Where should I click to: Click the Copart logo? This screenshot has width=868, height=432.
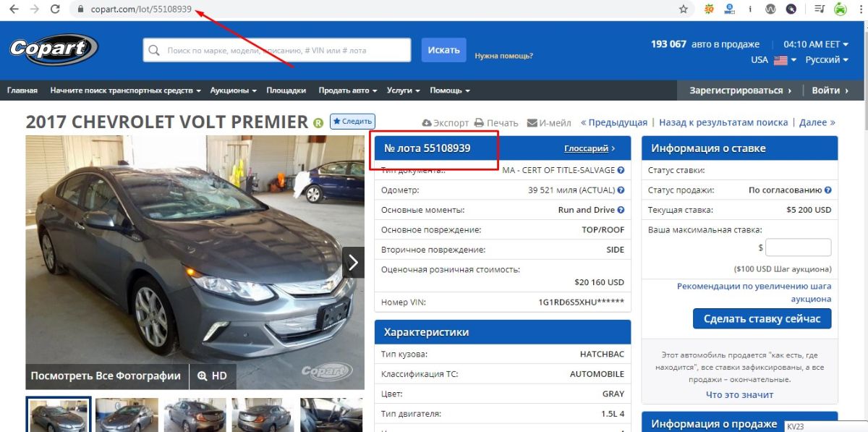pyautogui.click(x=54, y=50)
